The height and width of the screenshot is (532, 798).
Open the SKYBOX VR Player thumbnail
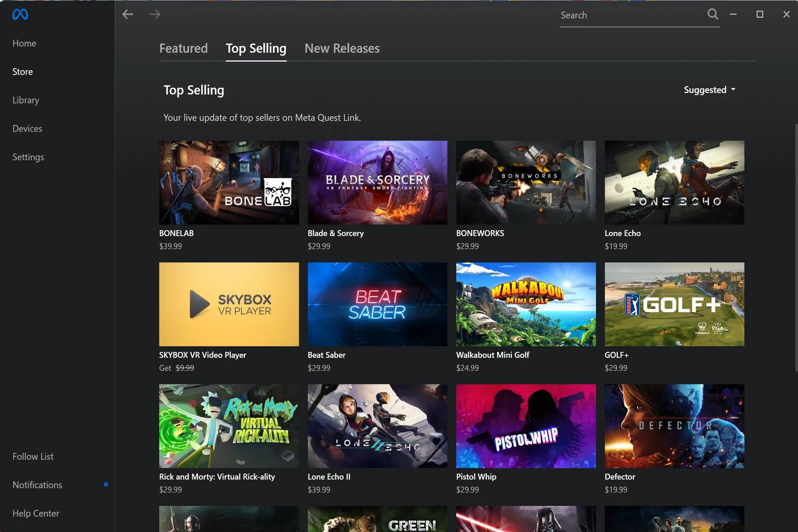coord(229,304)
